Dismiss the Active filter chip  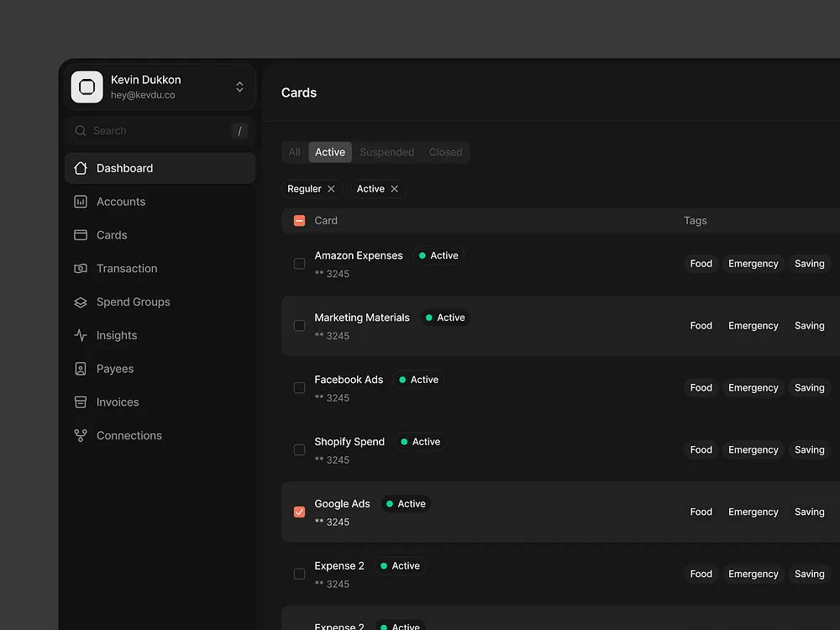(394, 188)
